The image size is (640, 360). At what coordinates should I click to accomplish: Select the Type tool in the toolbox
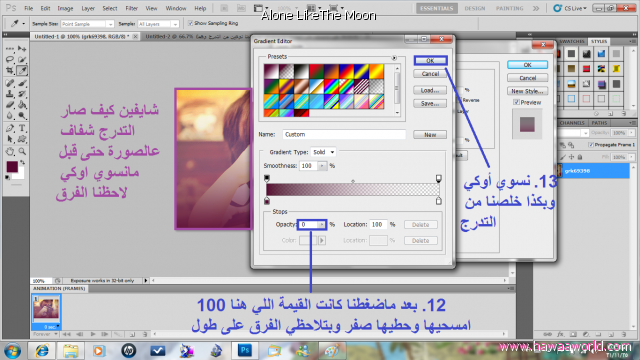[22, 129]
